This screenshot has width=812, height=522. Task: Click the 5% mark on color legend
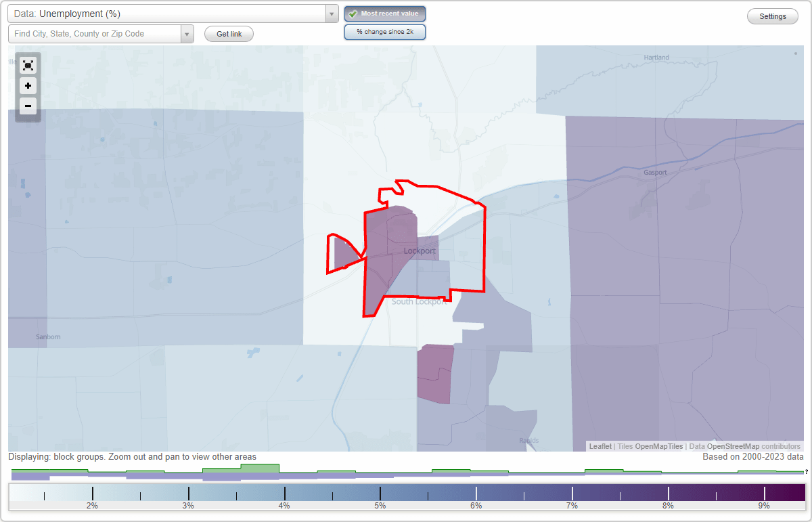pyautogui.click(x=380, y=506)
